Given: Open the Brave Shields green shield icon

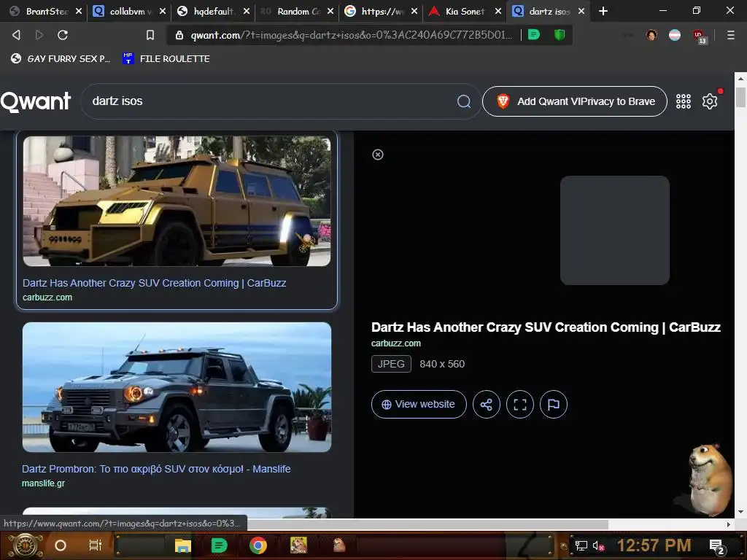Looking at the screenshot, I should pyautogui.click(x=560, y=35).
